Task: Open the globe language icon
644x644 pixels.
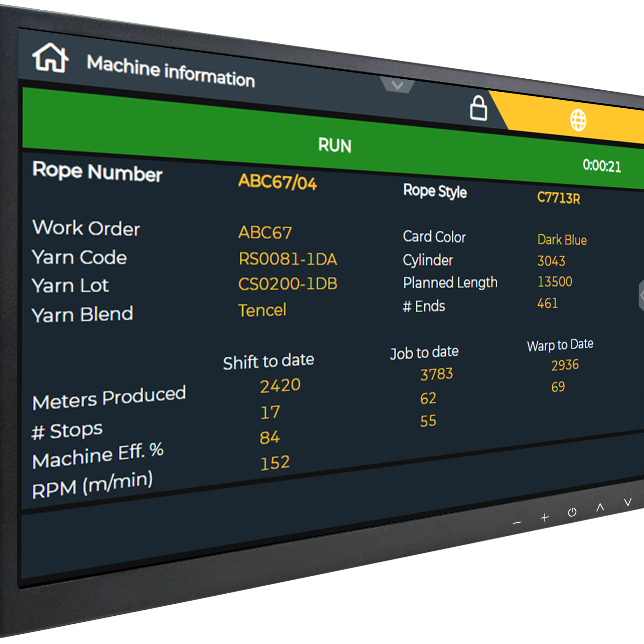Action: [x=578, y=120]
